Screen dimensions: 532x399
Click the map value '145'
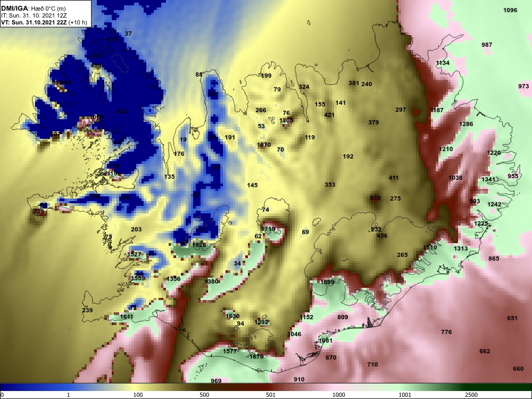[252, 185]
